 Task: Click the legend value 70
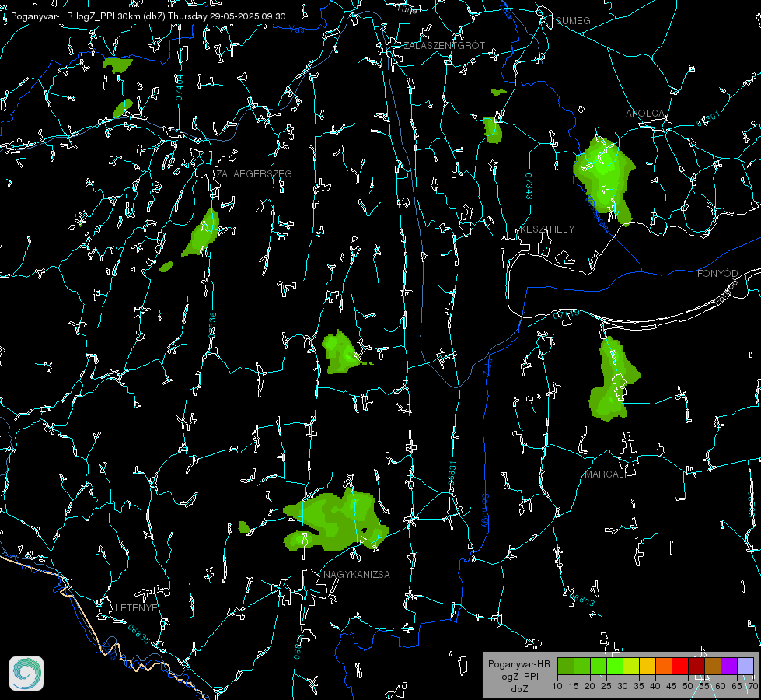pyautogui.click(x=752, y=687)
